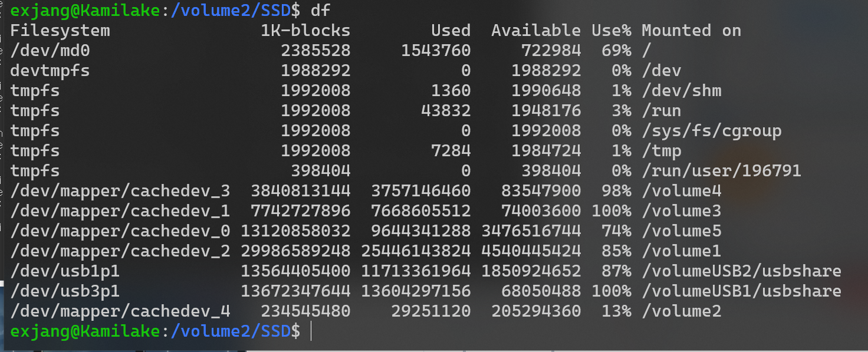Click the /volumeUSB1/usbshare mount path
The height and width of the screenshot is (352, 868).
pyautogui.click(x=742, y=291)
